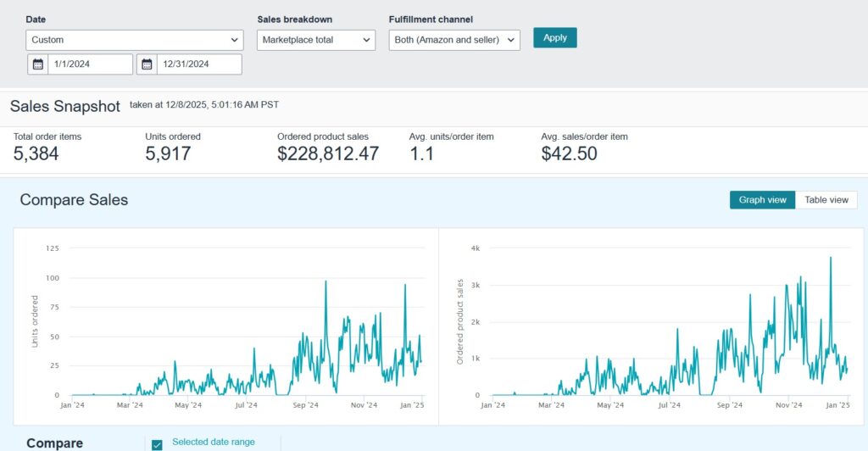Select the Units ordered total 5,917
This screenshot has height=451, width=868.
[168, 153]
